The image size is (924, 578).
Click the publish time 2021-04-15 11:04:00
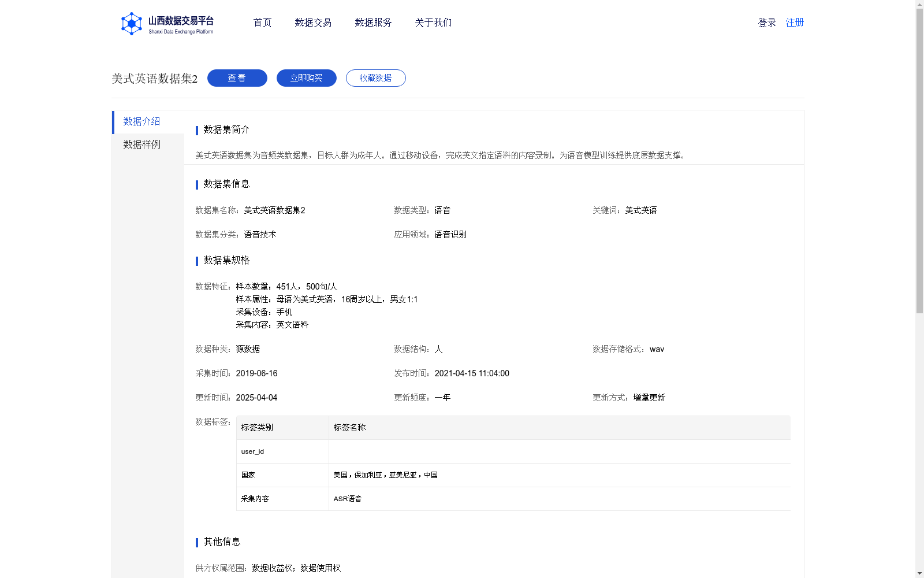pyautogui.click(x=472, y=373)
